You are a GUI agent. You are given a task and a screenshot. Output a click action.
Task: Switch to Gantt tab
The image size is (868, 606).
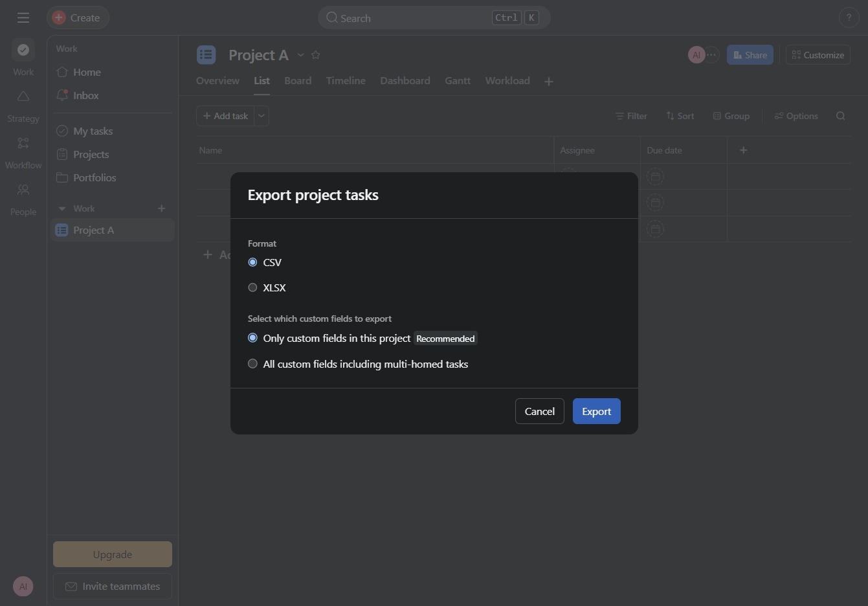click(458, 81)
